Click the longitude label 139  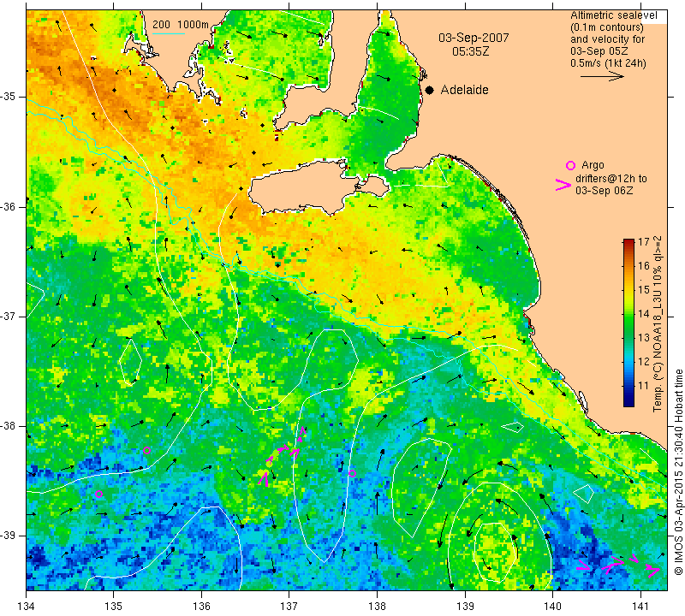pyautogui.click(x=465, y=607)
